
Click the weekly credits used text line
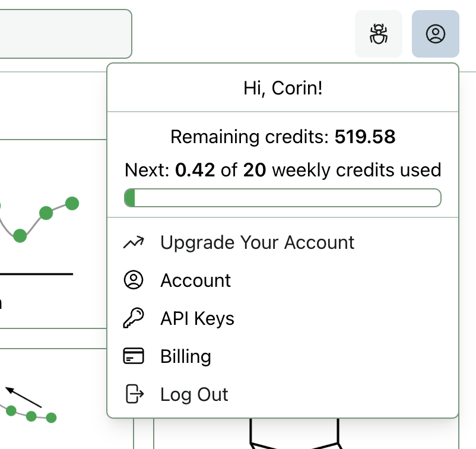[x=283, y=170]
